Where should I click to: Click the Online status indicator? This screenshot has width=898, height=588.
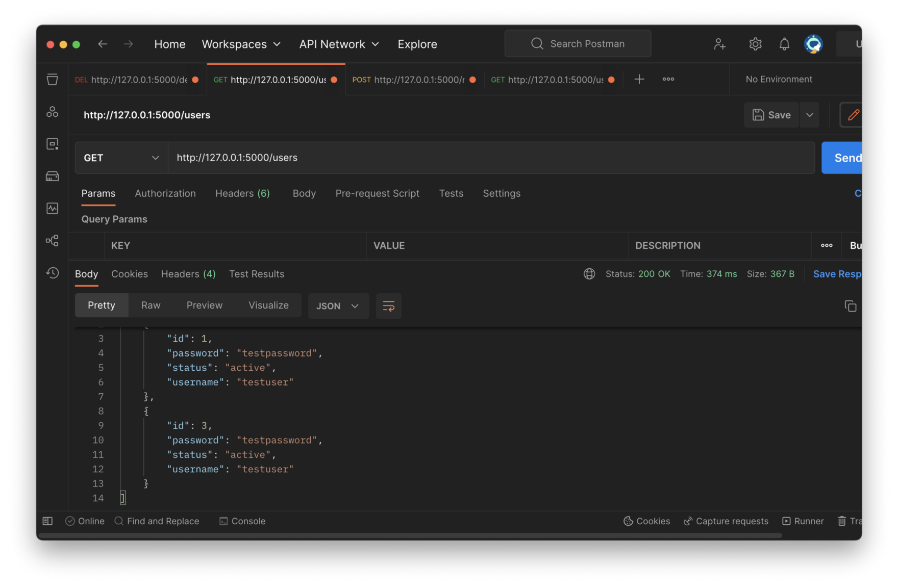(85, 521)
